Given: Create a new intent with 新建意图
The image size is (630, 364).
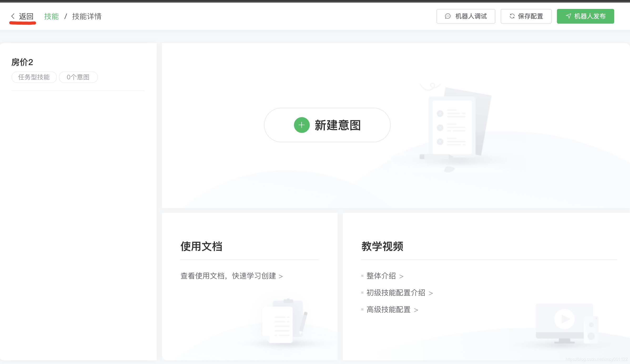Looking at the screenshot, I should click(327, 125).
